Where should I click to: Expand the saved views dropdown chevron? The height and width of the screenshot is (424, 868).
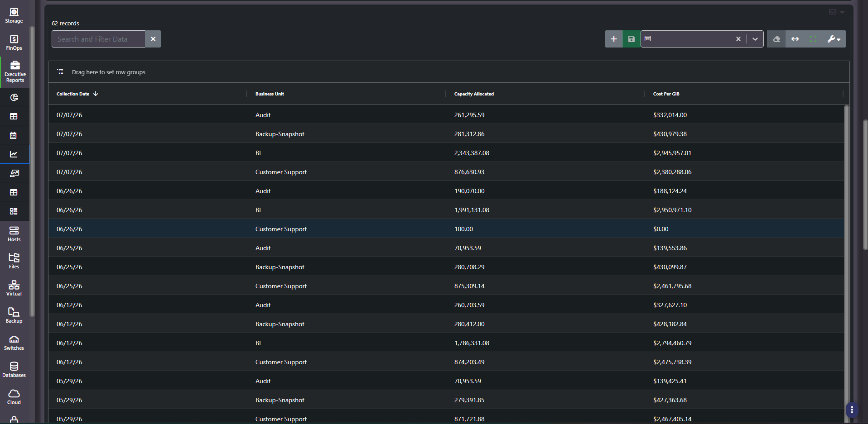pyautogui.click(x=755, y=39)
